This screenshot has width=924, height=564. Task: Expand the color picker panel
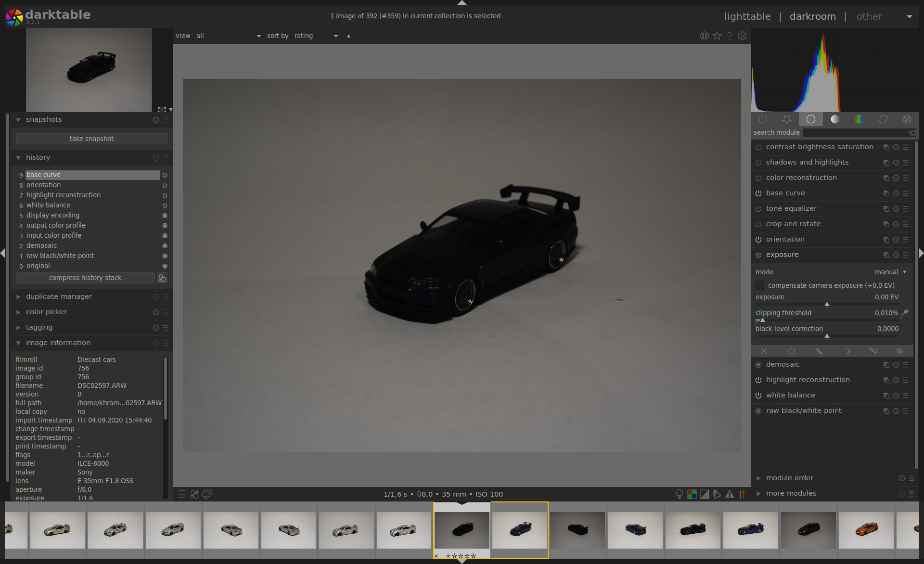click(x=46, y=312)
